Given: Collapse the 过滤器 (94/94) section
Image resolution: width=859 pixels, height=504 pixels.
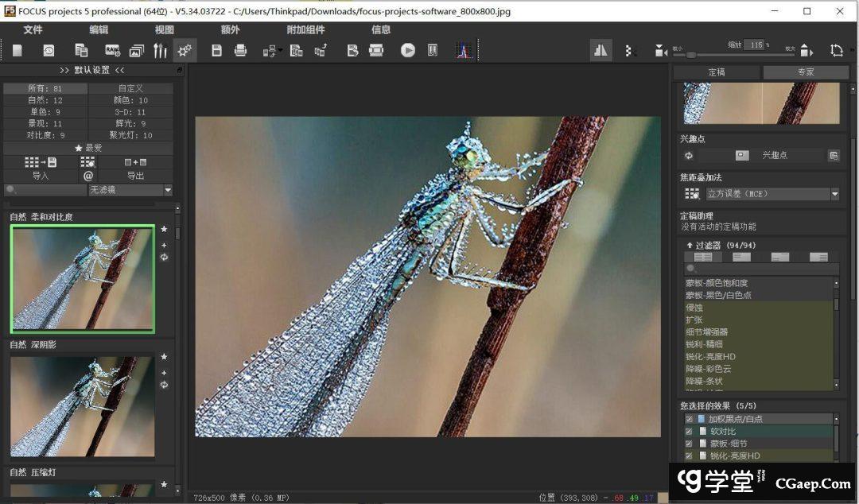Looking at the screenshot, I should coord(690,246).
